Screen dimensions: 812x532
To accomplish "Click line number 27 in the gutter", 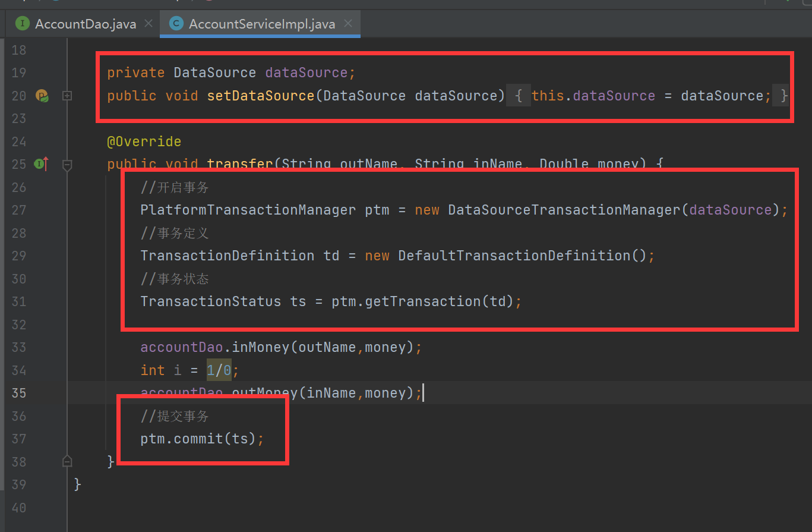I will (19, 210).
